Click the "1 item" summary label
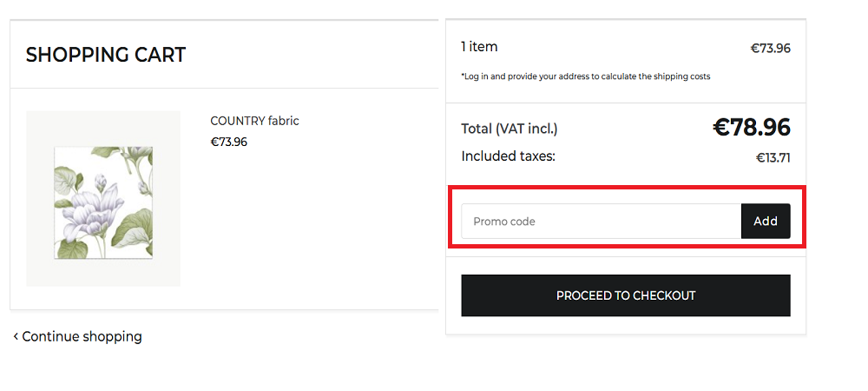Viewport: 868px width, 391px height. [x=479, y=47]
